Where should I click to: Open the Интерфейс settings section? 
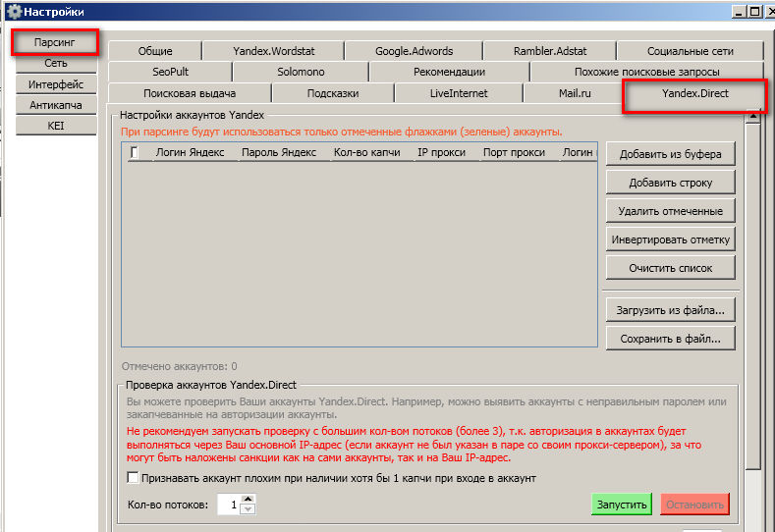tap(56, 84)
